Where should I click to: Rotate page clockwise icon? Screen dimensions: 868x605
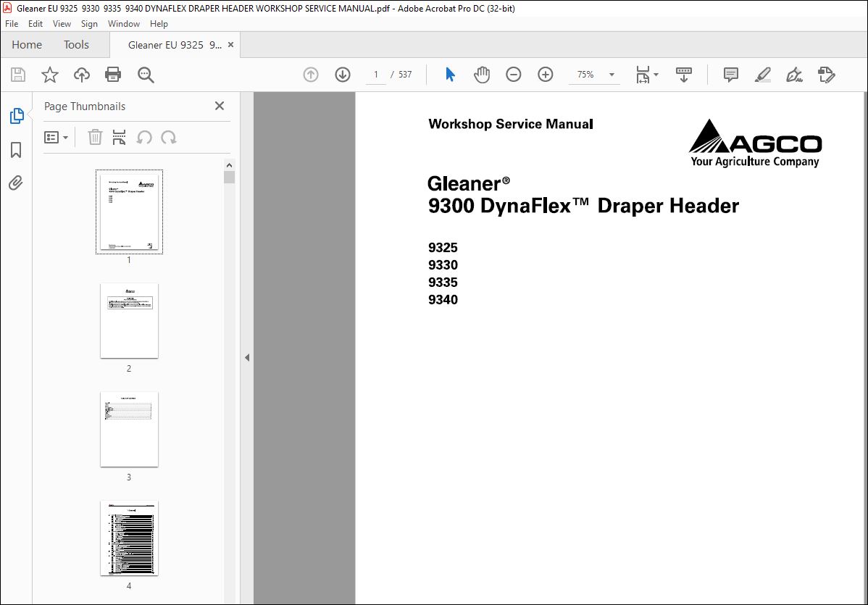pos(169,137)
